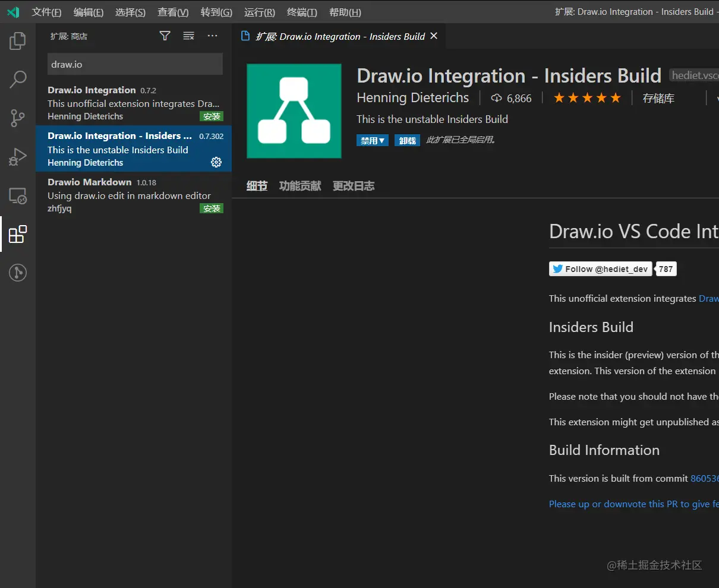Screen dimensions: 719x588
Task: Open the 查看(V) menu
Action: [173, 12]
